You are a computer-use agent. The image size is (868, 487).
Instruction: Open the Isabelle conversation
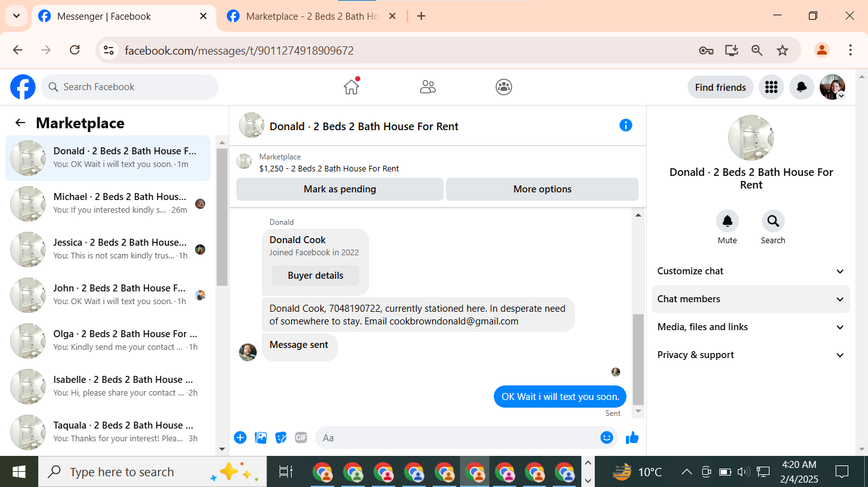[x=108, y=387]
